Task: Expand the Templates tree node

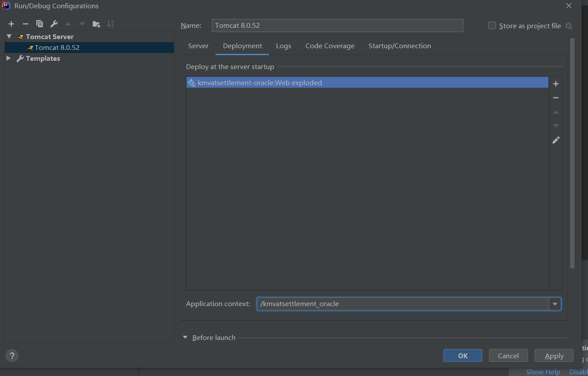Action: [9, 58]
